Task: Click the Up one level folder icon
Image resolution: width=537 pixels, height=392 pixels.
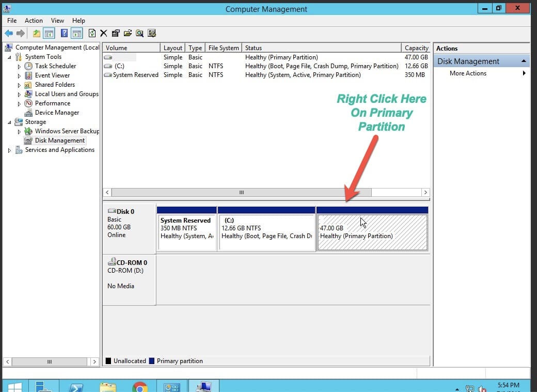Action: click(x=36, y=34)
